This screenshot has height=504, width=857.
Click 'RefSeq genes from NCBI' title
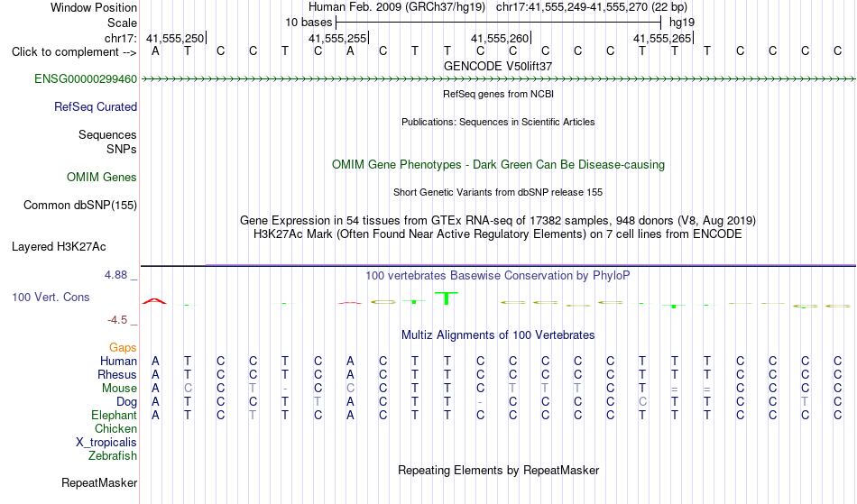point(498,94)
